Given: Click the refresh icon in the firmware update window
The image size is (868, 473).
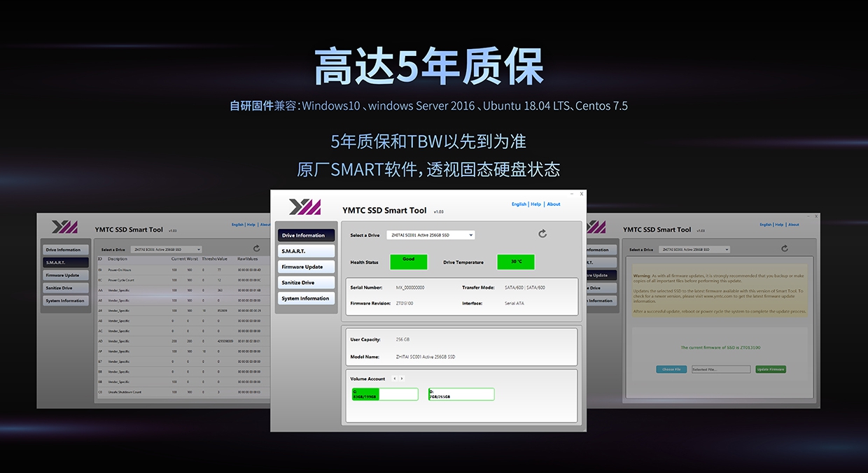Looking at the screenshot, I should point(785,248).
